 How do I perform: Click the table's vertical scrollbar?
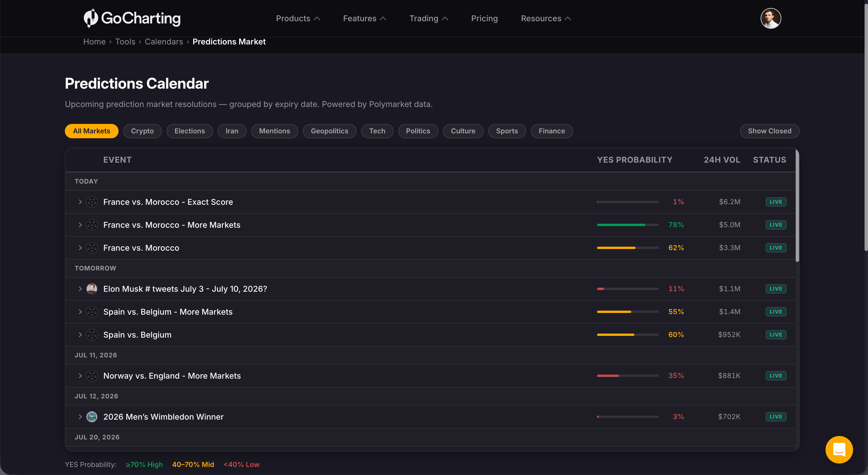[797, 205]
